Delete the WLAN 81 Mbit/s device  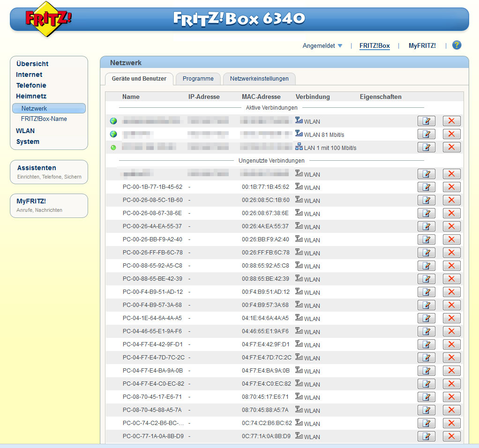(x=451, y=134)
